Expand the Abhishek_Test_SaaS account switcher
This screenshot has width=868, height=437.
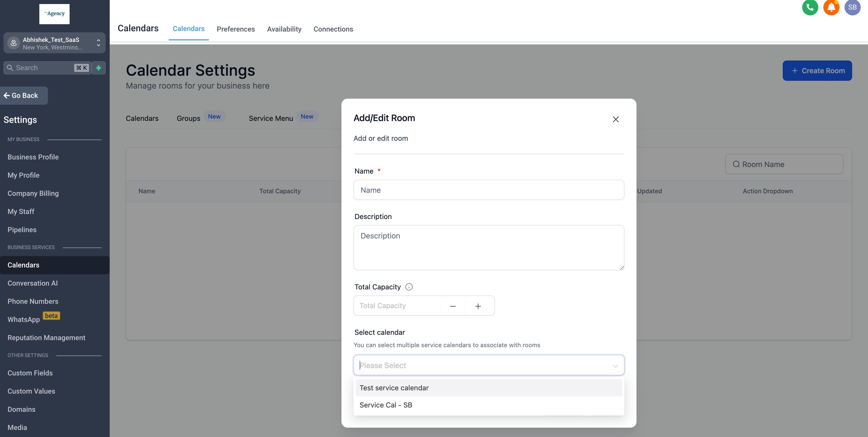pos(54,43)
